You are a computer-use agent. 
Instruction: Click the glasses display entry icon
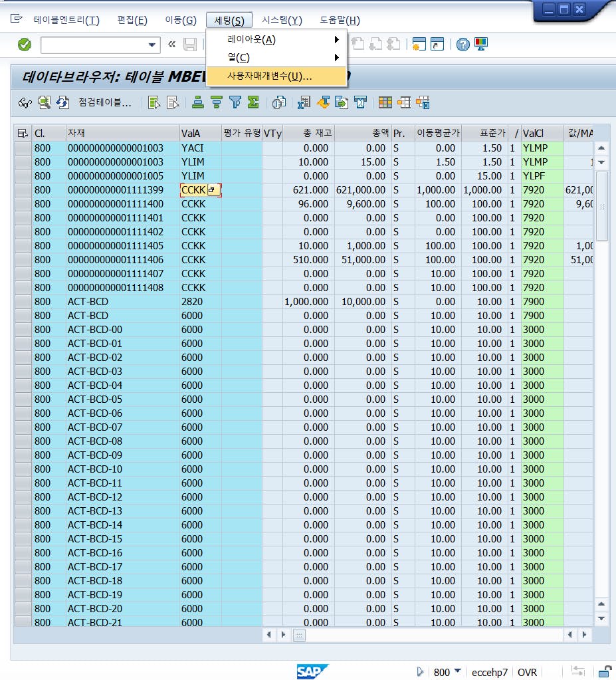(25, 103)
